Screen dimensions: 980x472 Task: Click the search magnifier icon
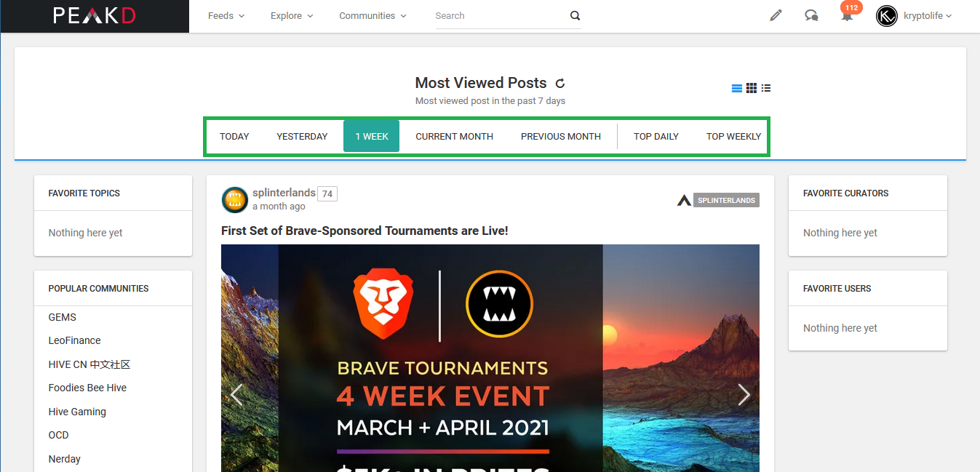[575, 15]
